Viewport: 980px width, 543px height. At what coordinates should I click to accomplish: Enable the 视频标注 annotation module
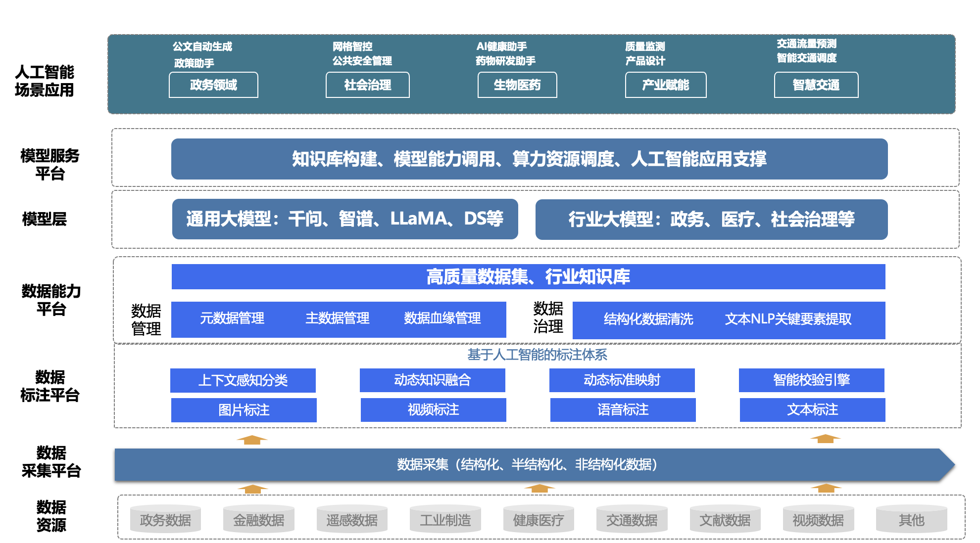pyautogui.click(x=432, y=409)
